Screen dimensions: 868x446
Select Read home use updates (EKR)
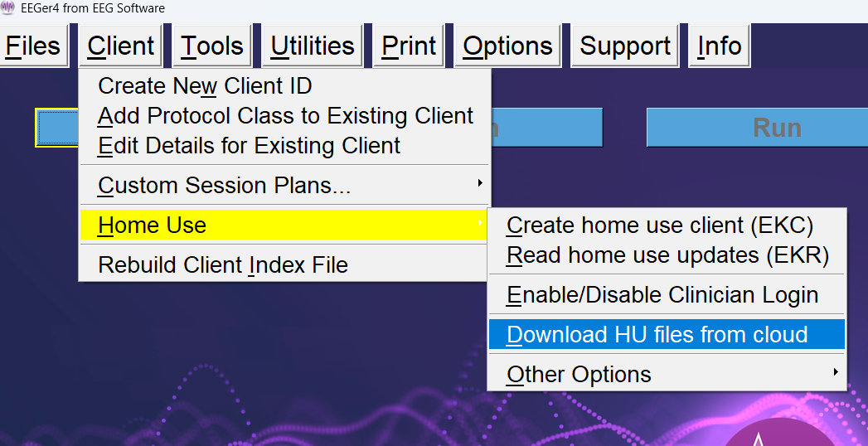(x=667, y=255)
